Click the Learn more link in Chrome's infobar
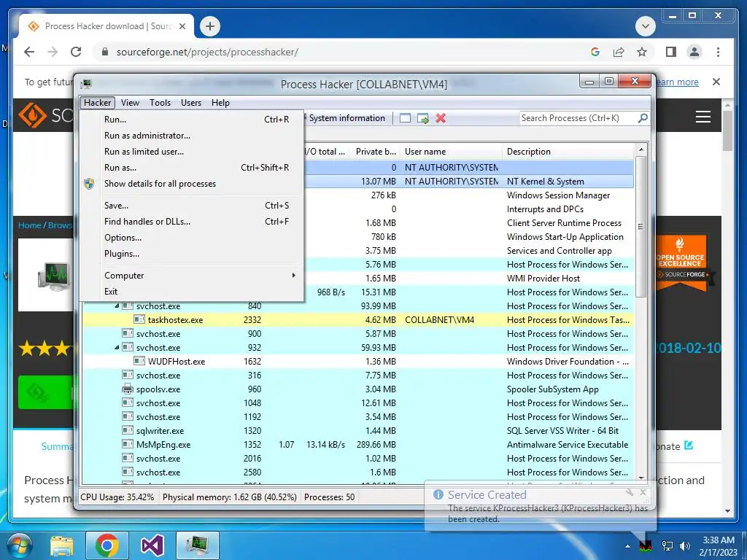The image size is (747, 560). 676,82
